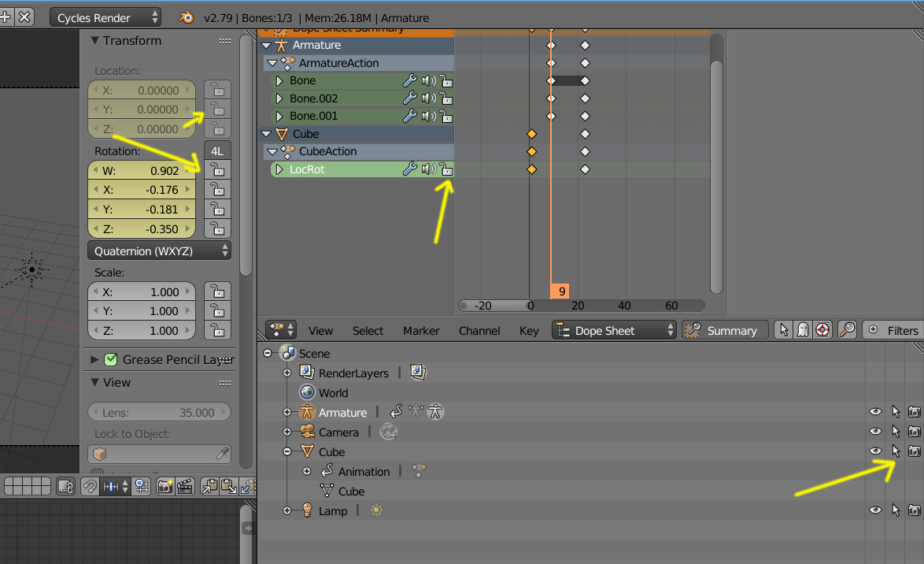Click the Rotation W value field
Viewport: 924px width, 564px height.
click(142, 170)
